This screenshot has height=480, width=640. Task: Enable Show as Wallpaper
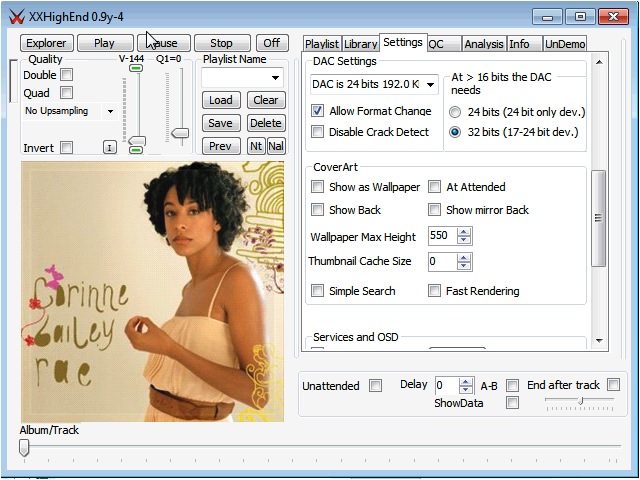point(317,187)
